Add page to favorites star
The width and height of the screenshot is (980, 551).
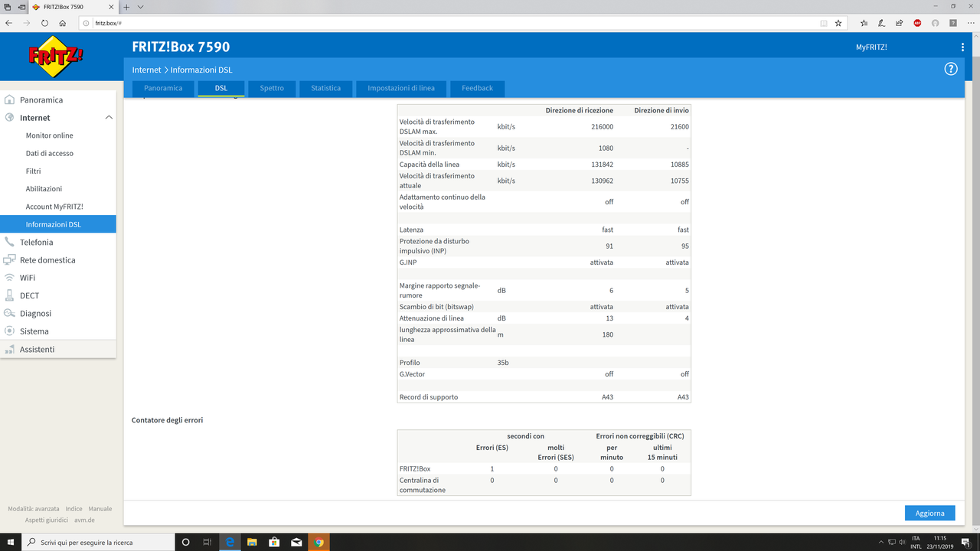click(838, 23)
